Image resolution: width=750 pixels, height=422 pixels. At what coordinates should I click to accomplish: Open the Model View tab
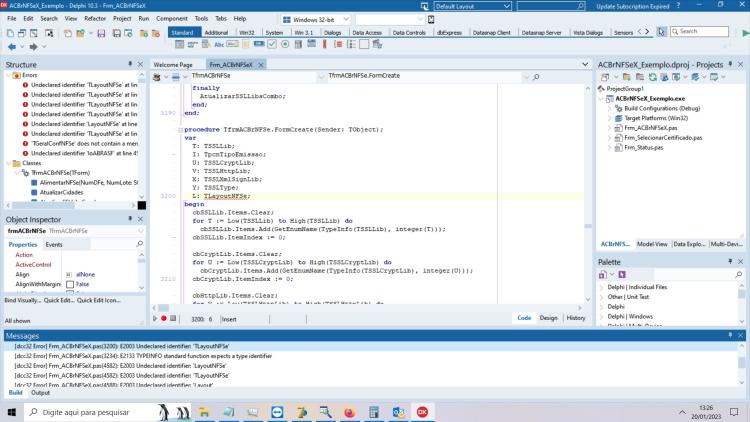point(652,244)
